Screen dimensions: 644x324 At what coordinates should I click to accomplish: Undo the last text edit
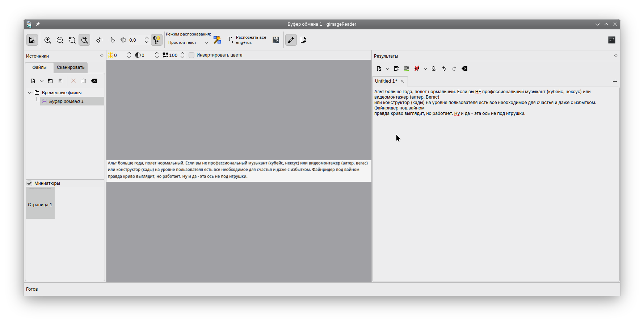[444, 68]
